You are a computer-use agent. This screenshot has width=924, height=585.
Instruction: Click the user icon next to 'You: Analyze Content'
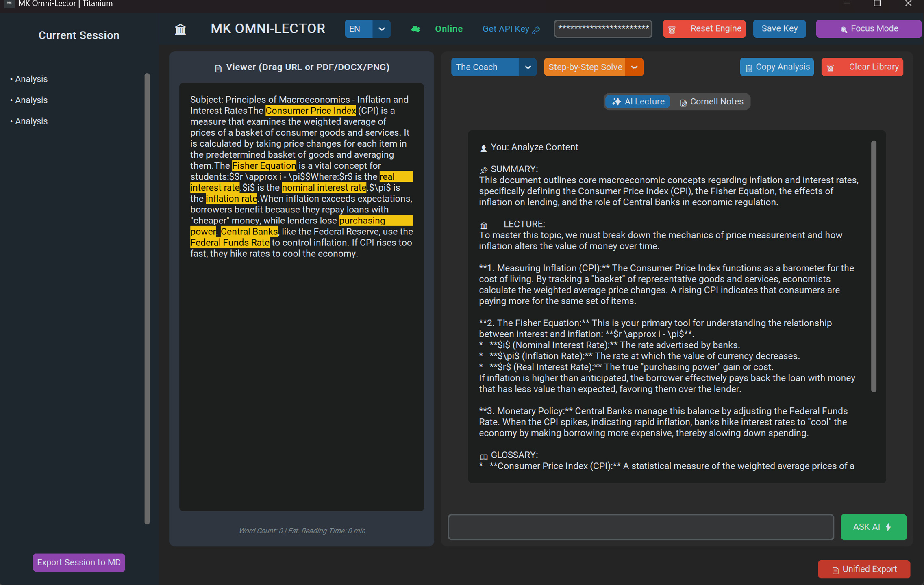483,148
